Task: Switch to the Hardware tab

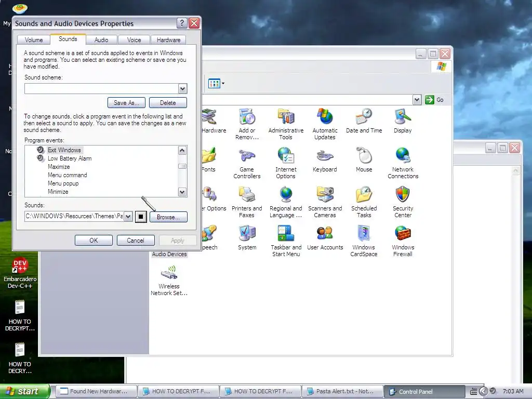Action: click(x=168, y=40)
